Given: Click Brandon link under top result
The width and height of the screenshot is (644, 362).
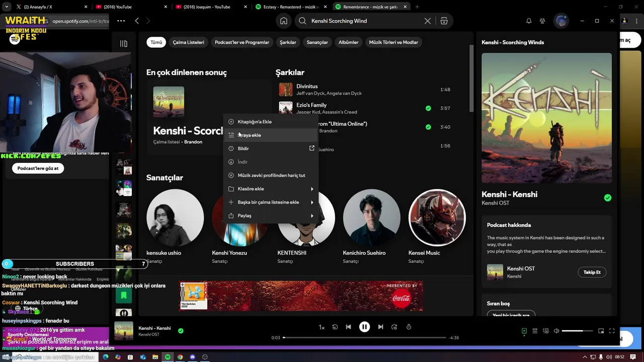Looking at the screenshot, I should [x=193, y=142].
